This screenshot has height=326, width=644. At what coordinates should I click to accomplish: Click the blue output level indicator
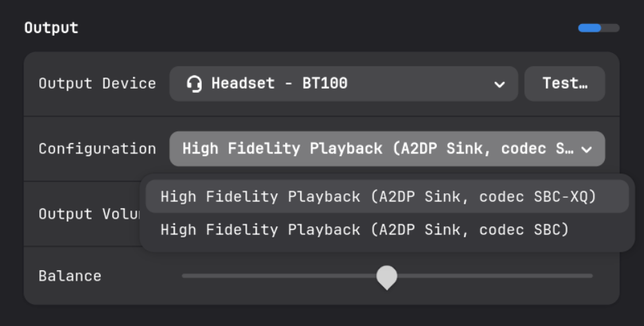pyautogui.click(x=590, y=28)
